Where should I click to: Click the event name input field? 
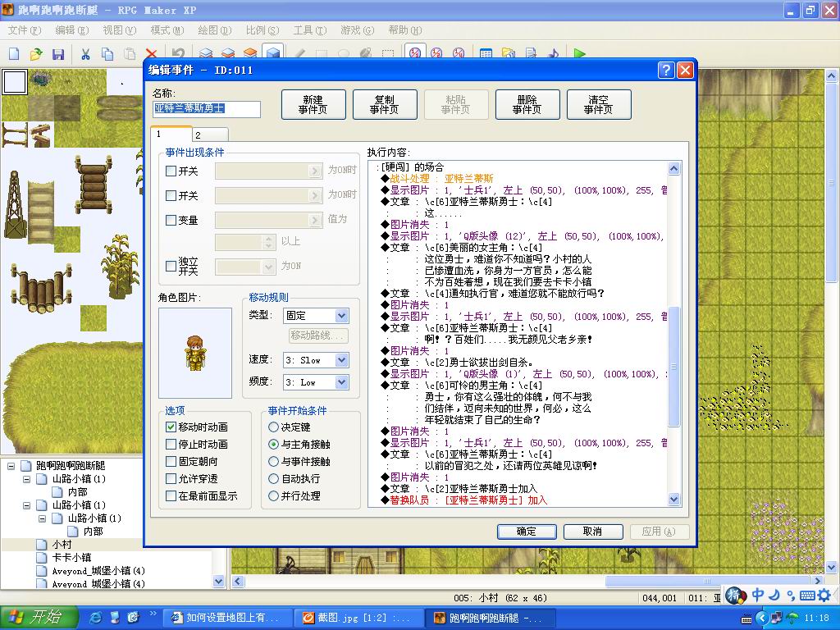point(206,109)
